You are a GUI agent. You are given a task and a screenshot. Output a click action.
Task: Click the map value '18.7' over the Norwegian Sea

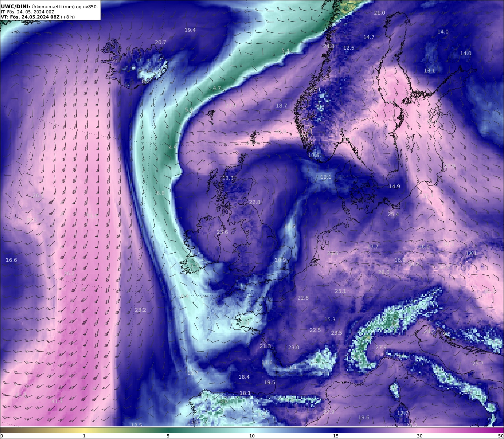pos(282,106)
